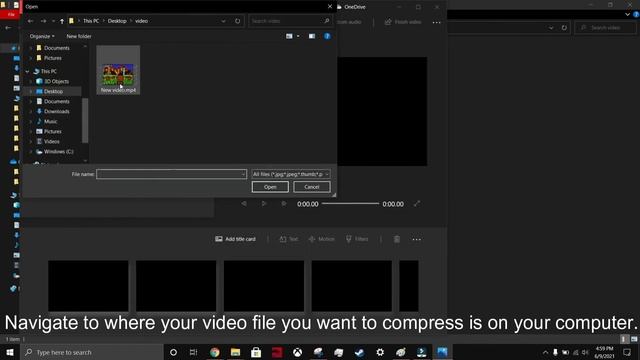Click the video seek bar
The height and width of the screenshot is (360, 640).
(351, 204)
